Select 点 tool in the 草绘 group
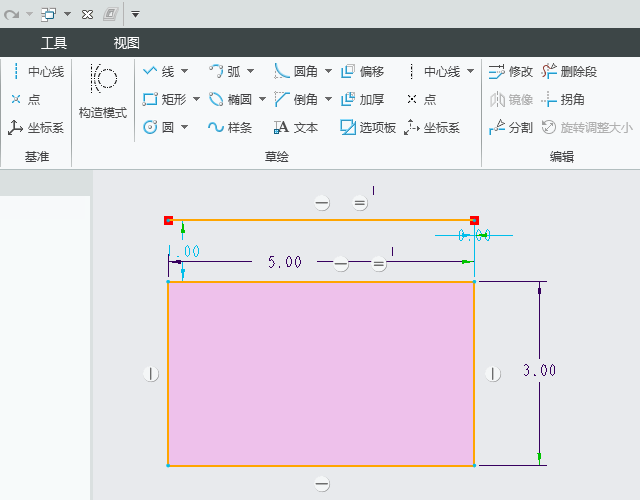This screenshot has width=640, height=500. click(422, 99)
